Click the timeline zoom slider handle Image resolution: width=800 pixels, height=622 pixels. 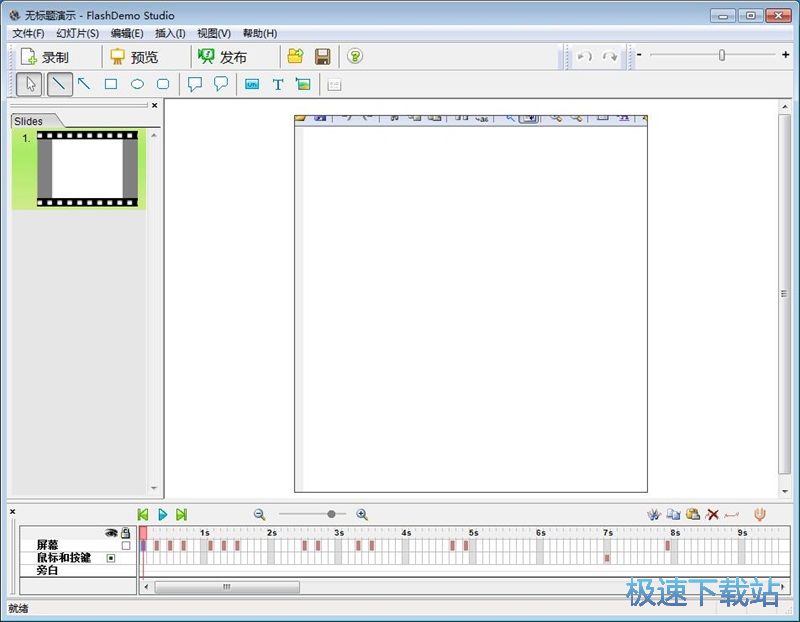coord(331,514)
